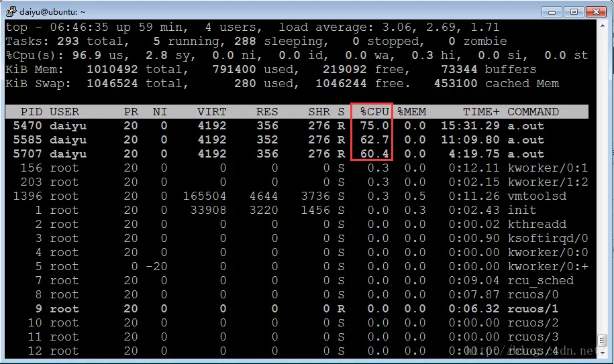614x364 pixels.
Task: Click the rcu_sched command name
Action: (540, 281)
